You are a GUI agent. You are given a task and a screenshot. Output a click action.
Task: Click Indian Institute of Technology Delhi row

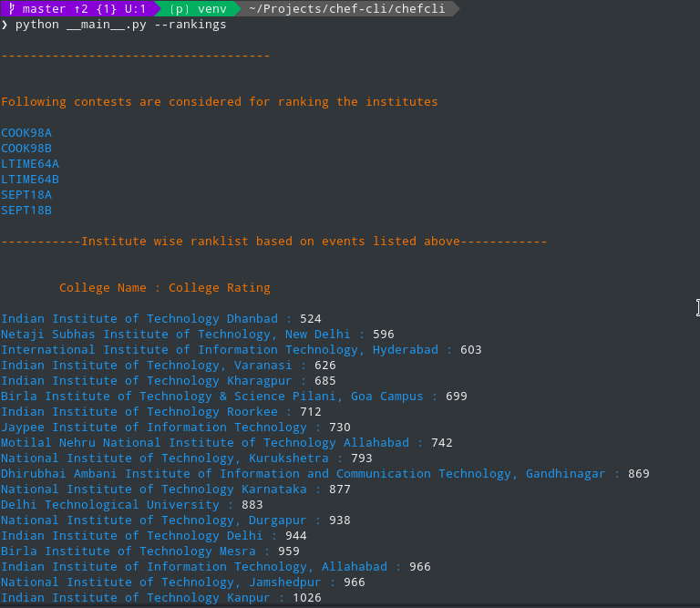coord(153,536)
